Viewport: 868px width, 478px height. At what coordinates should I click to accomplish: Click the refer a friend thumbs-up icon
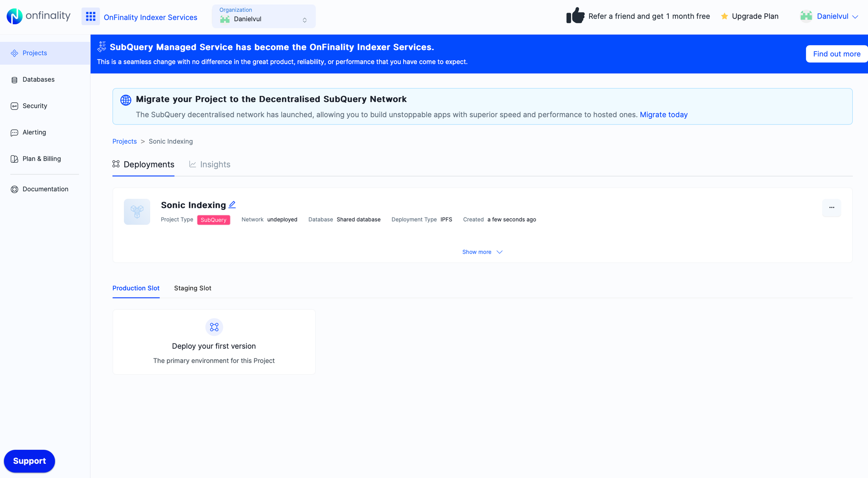[575, 16]
